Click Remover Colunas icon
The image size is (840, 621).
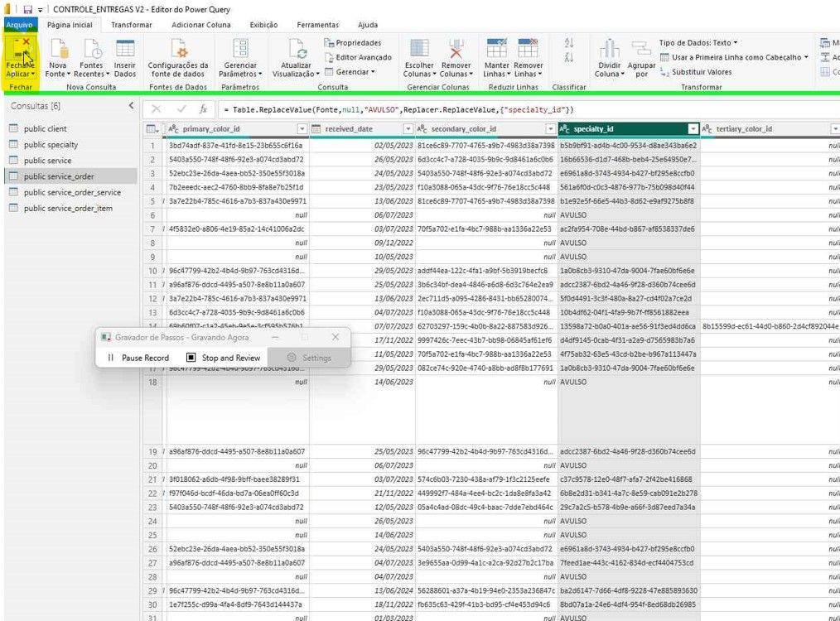tap(456, 49)
